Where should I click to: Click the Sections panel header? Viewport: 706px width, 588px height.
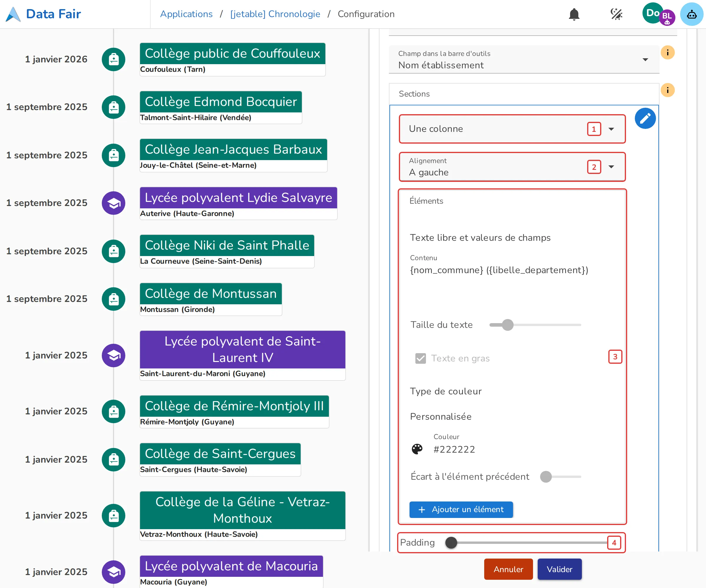524,94
